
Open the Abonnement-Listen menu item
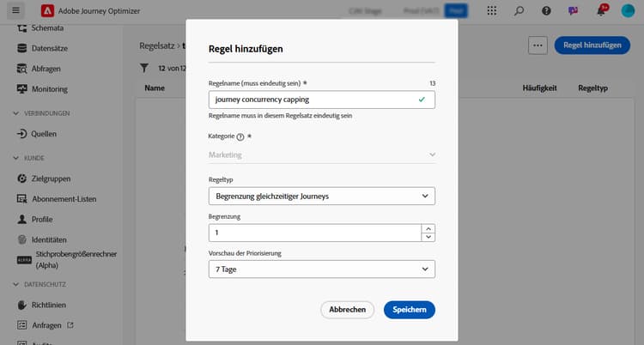(x=64, y=199)
